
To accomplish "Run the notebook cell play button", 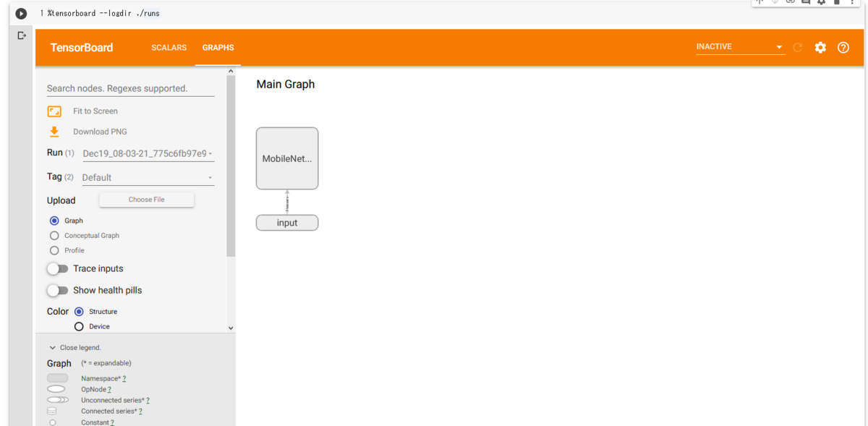I will tap(21, 13).
